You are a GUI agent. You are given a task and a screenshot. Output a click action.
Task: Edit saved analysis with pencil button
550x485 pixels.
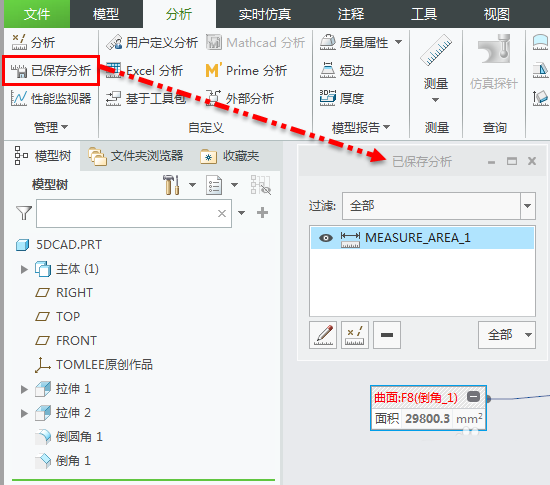(323, 335)
